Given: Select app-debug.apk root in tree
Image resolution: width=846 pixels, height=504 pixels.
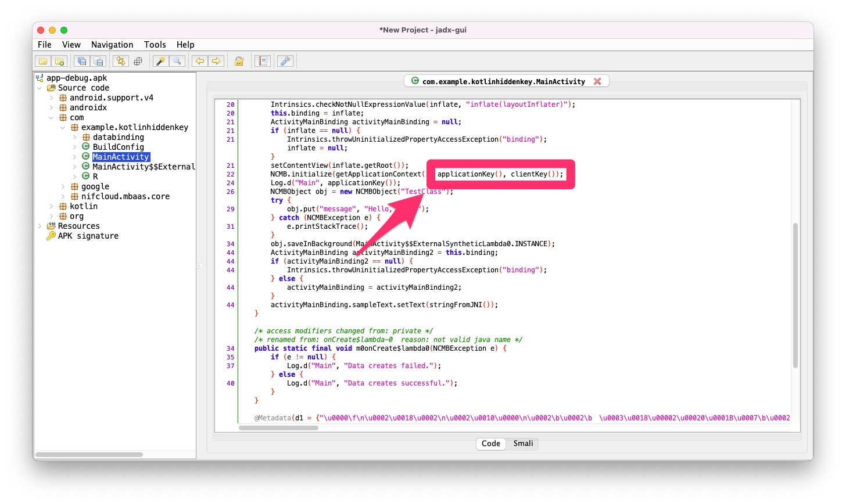Looking at the screenshot, I should [x=77, y=78].
